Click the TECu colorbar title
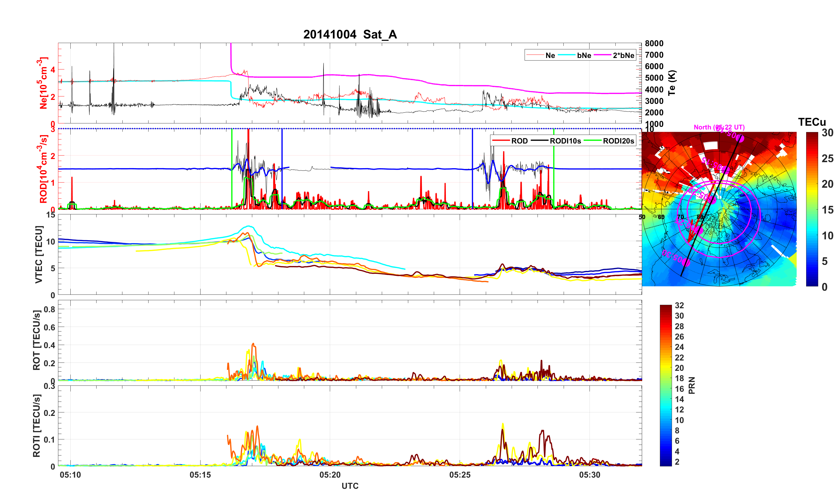The image size is (834, 504). coord(812,122)
